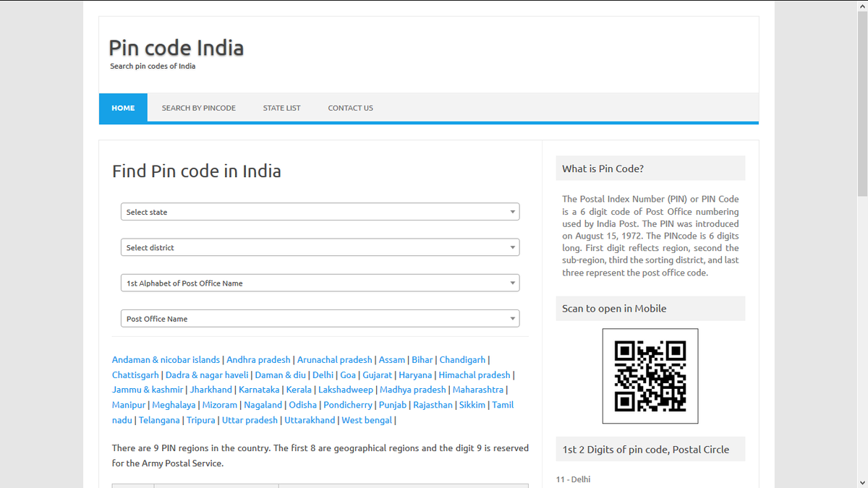Open the Kerala link
Image resolution: width=868 pixels, height=488 pixels.
click(299, 390)
